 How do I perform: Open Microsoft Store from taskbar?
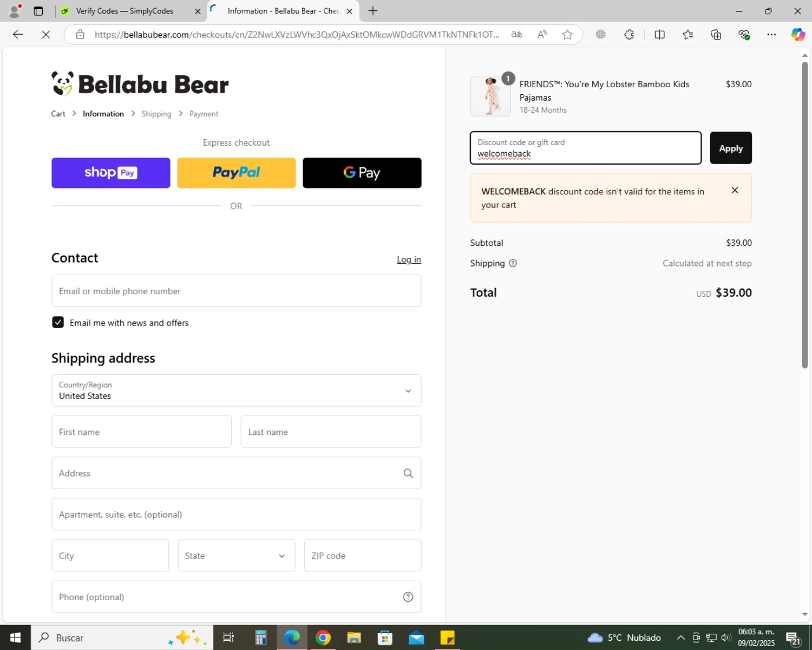pyautogui.click(x=385, y=638)
